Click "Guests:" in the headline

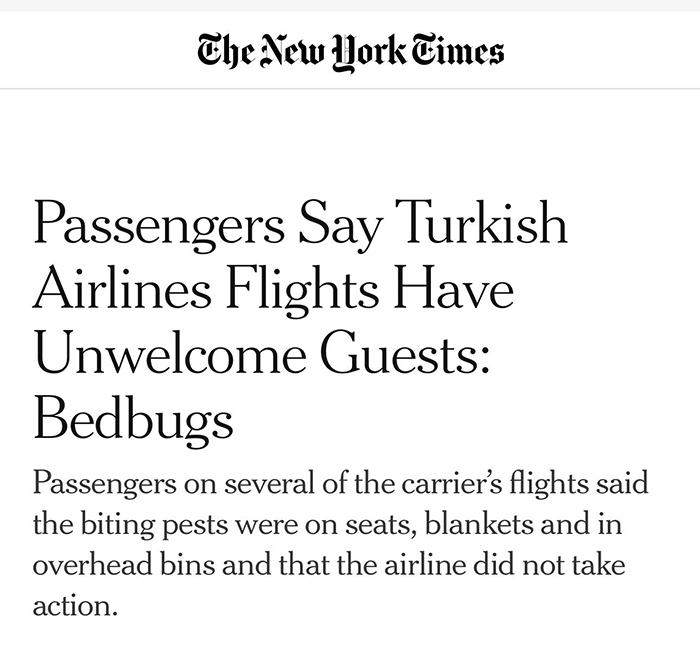(406, 352)
